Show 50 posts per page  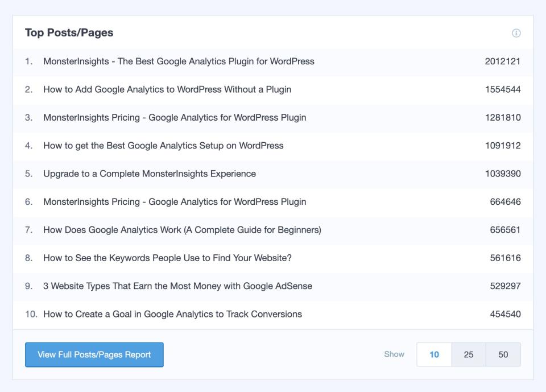[x=503, y=354]
